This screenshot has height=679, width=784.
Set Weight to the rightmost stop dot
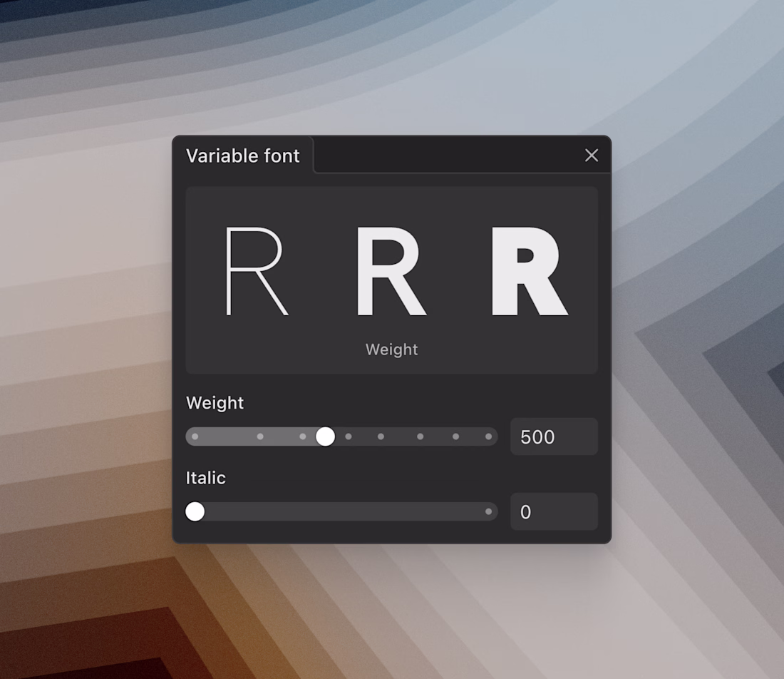click(488, 436)
